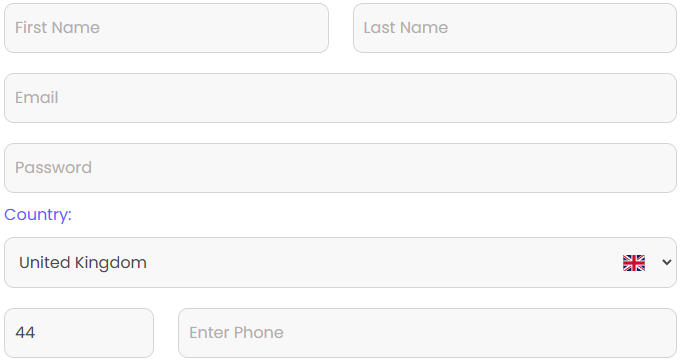Click the 'Password' placeholder text
The width and height of the screenshot is (680, 361).
pos(53,167)
